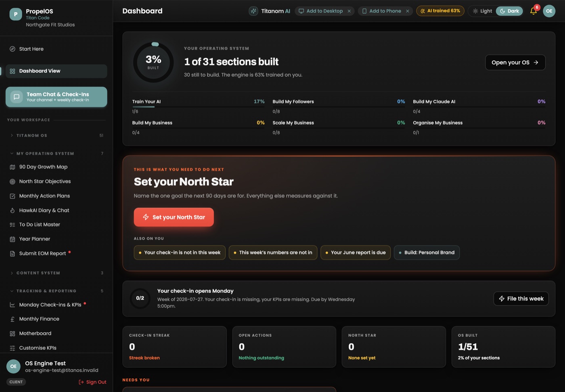Viewport: 565px width, 392px height.
Task: Open Add to Phone
Action: 381,11
